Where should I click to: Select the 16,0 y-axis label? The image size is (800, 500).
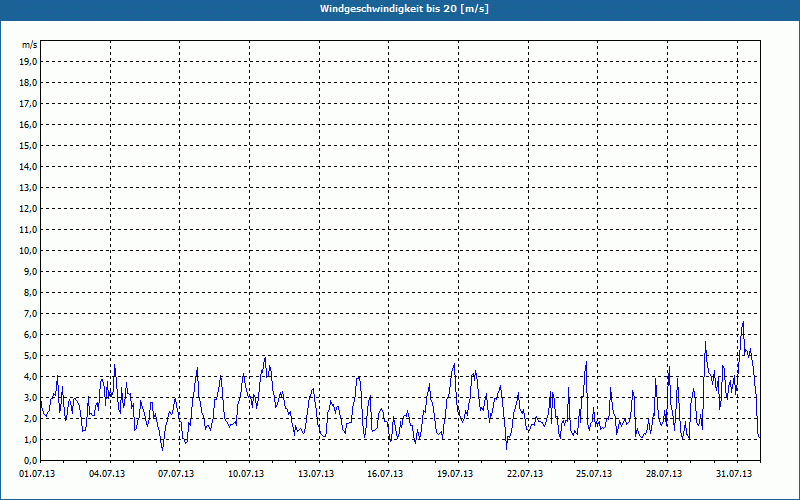(28, 124)
